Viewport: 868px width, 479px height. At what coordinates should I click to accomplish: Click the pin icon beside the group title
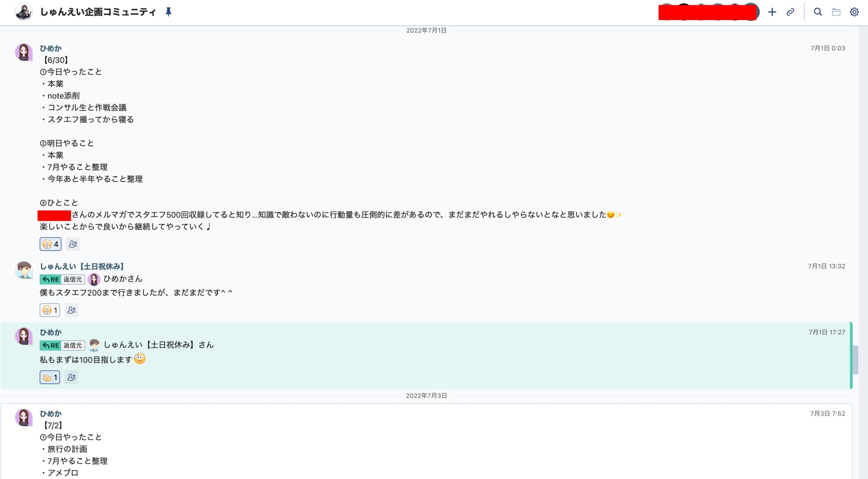click(169, 12)
